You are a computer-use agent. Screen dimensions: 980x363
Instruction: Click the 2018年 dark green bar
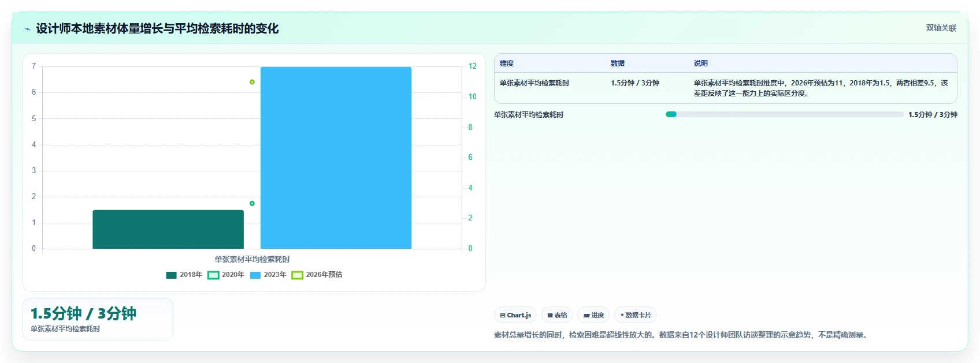point(168,230)
